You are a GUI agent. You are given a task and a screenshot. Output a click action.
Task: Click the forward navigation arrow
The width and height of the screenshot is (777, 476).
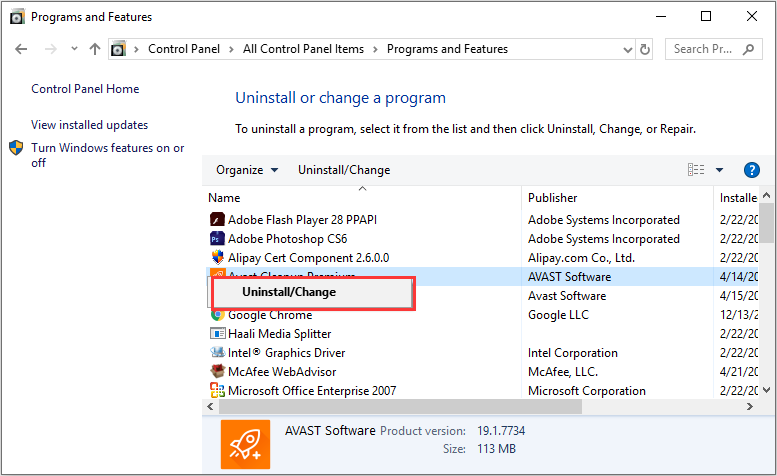tap(50, 49)
